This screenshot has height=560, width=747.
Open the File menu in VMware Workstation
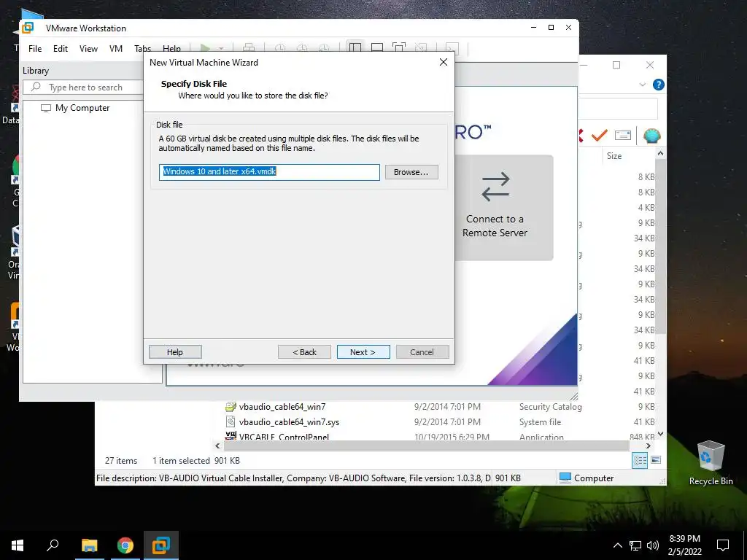coord(35,49)
